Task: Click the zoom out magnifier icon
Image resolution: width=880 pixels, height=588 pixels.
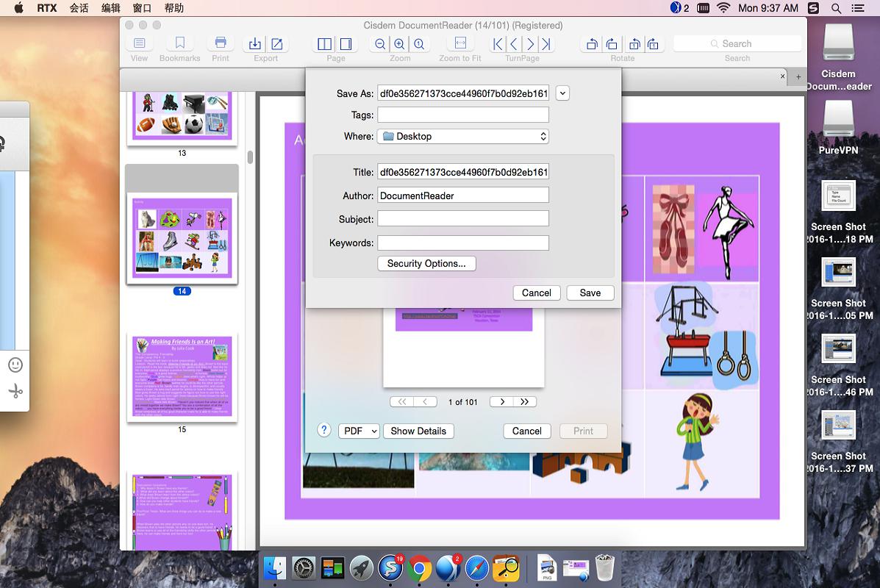Action: pos(379,44)
